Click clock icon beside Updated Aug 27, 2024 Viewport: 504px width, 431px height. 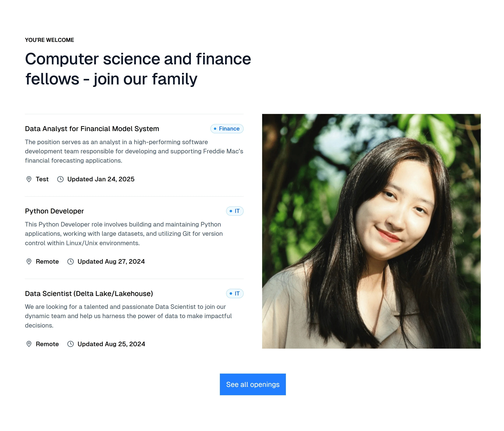click(x=71, y=262)
